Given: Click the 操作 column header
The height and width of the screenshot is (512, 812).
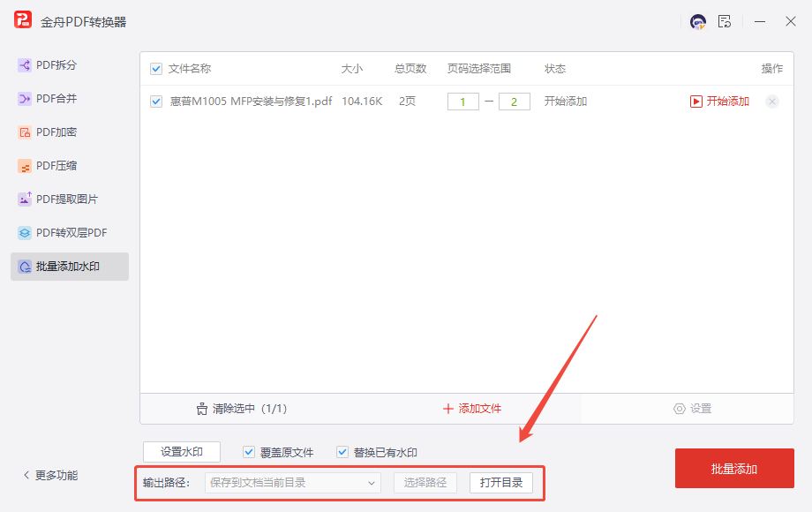Looking at the screenshot, I should 772,69.
